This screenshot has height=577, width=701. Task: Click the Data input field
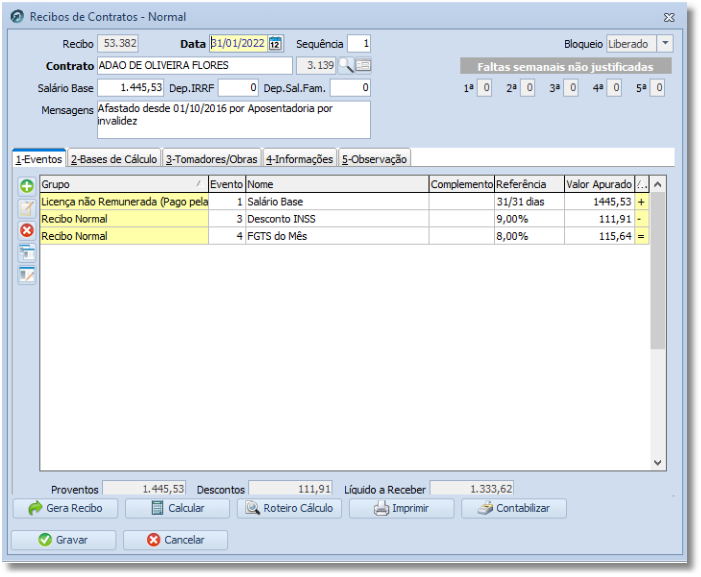click(239, 43)
